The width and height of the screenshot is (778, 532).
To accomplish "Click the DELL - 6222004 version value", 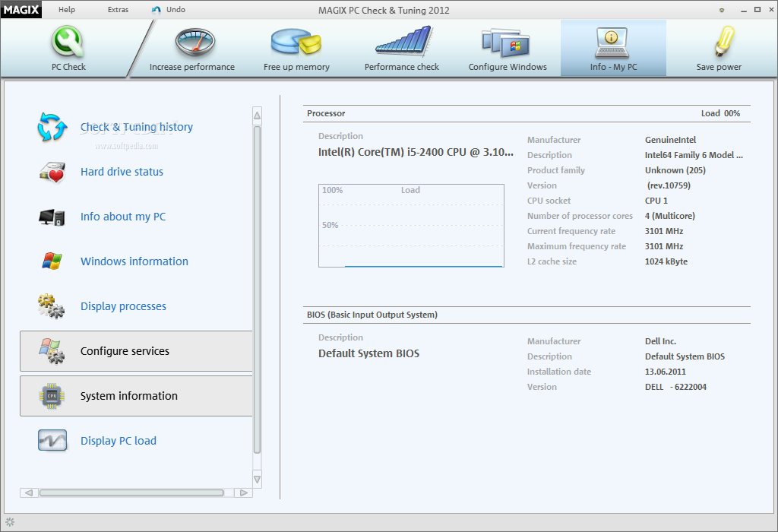I will pyautogui.click(x=675, y=387).
